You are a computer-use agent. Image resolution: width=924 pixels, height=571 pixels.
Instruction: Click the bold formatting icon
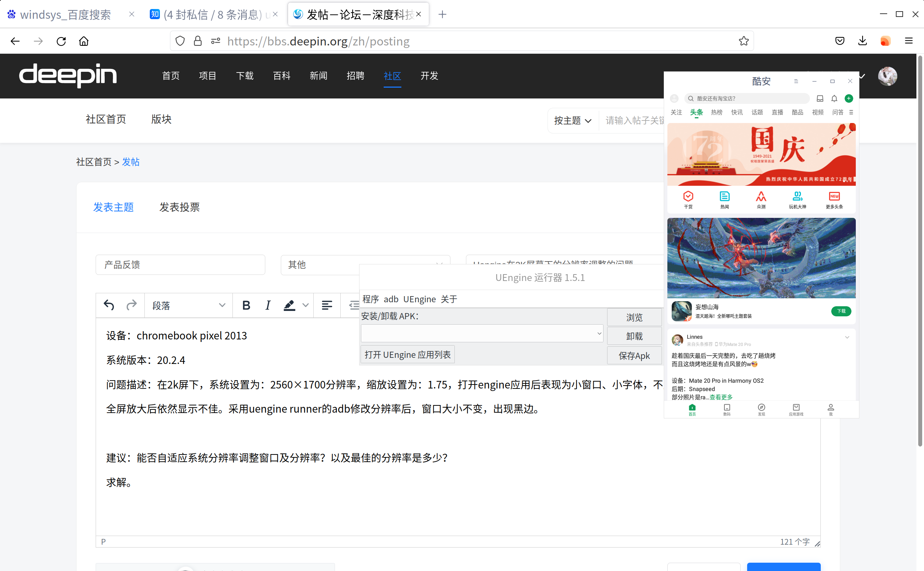pos(246,305)
